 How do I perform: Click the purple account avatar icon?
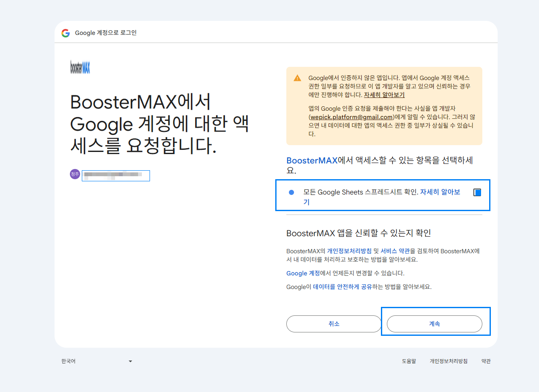coord(75,174)
